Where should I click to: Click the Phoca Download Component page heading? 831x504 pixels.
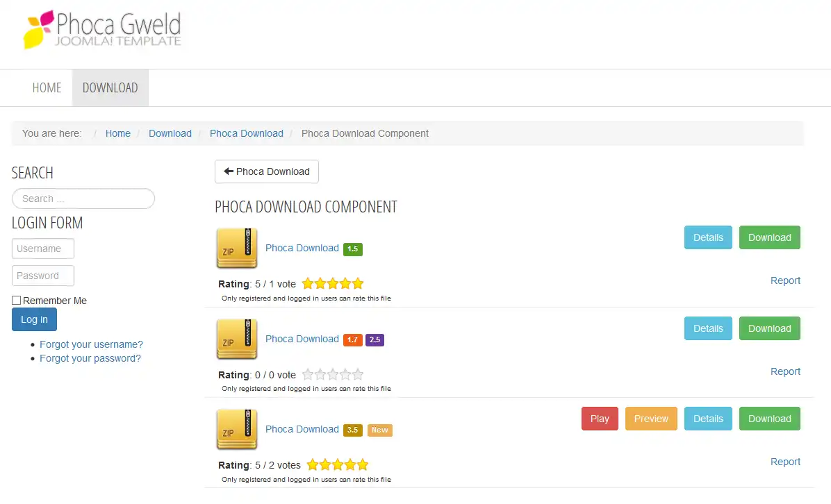pyautogui.click(x=306, y=206)
